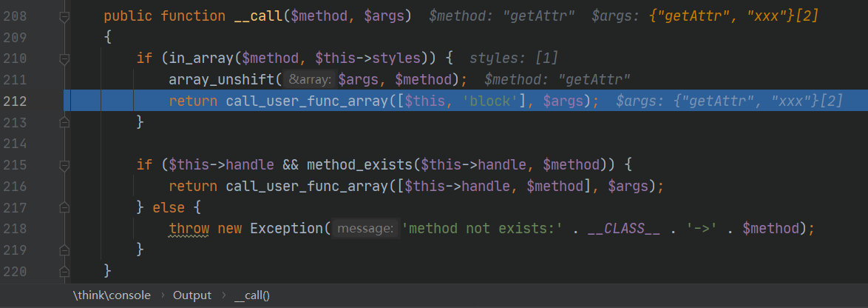Toggle the fold end marker on line 219

pos(65,250)
